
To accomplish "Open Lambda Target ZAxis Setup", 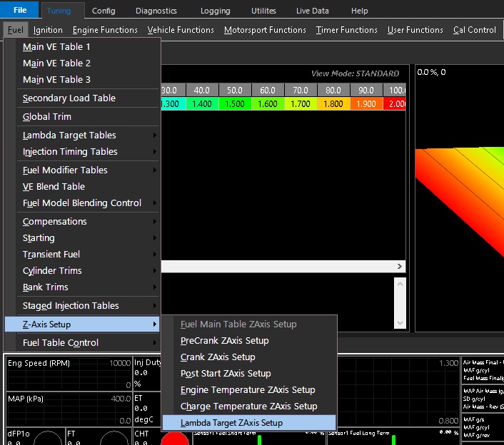I will [231, 423].
